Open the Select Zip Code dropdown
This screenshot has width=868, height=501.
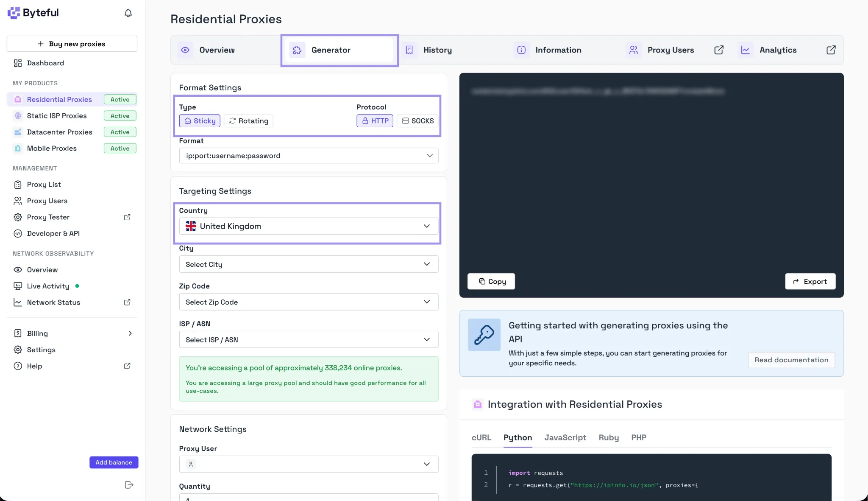309,302
